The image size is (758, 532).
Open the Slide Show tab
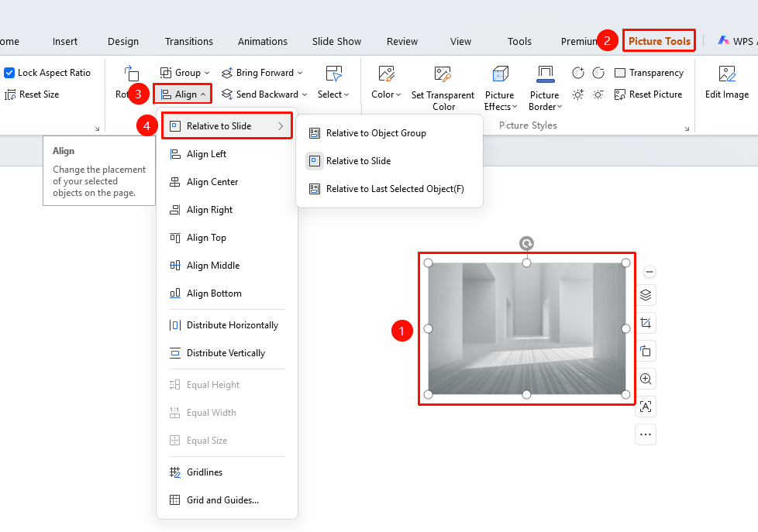pyautogui.click(x=336, y=42)
